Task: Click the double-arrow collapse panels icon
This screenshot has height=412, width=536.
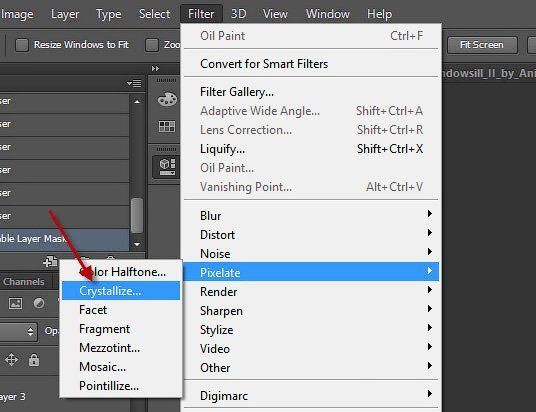Action: 155,68
